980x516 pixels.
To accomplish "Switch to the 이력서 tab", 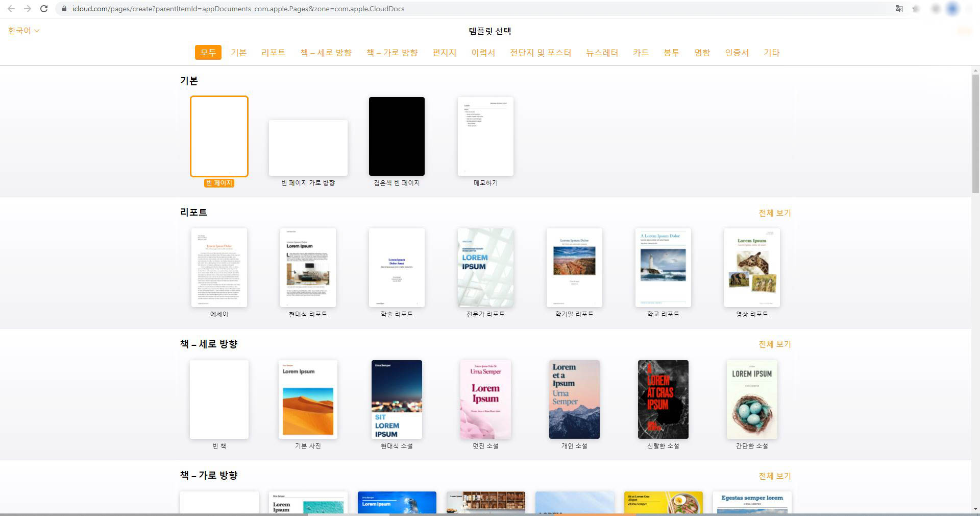I will coord(483,53).
